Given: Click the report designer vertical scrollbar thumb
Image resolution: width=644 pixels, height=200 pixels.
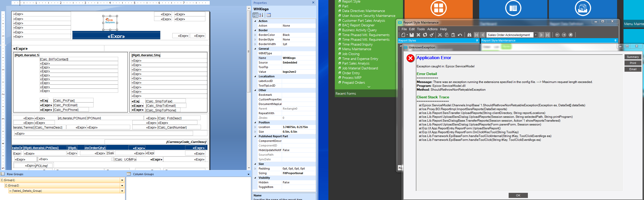Looking at the screenshot, I should coord(249,51).
